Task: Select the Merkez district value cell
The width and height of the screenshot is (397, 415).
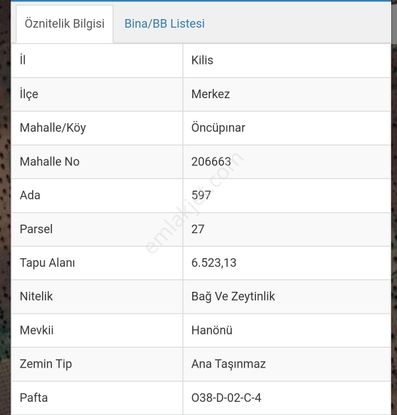Action: click(x=286, y=94)
